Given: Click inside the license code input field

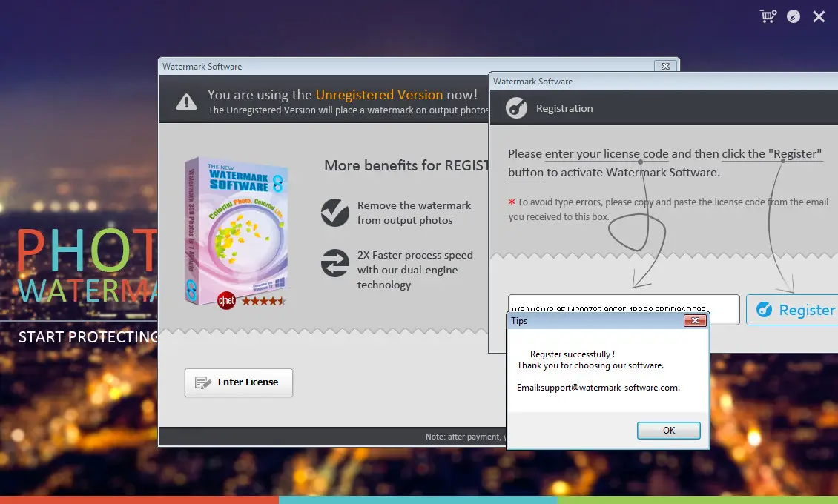Looking at the screenshot, I should pyautogui.click(x=624, y=303).
